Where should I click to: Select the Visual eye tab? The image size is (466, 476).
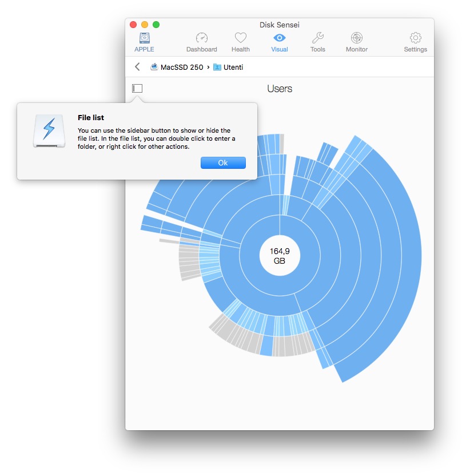point(280,42)
